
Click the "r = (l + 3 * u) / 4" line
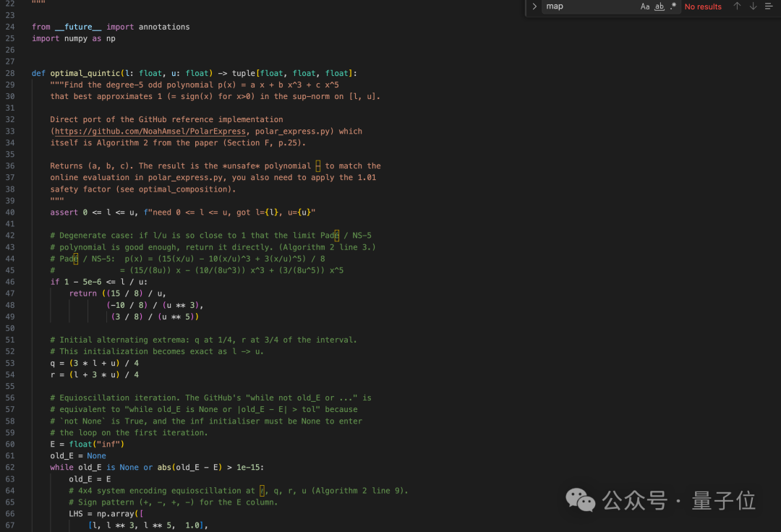94,374
